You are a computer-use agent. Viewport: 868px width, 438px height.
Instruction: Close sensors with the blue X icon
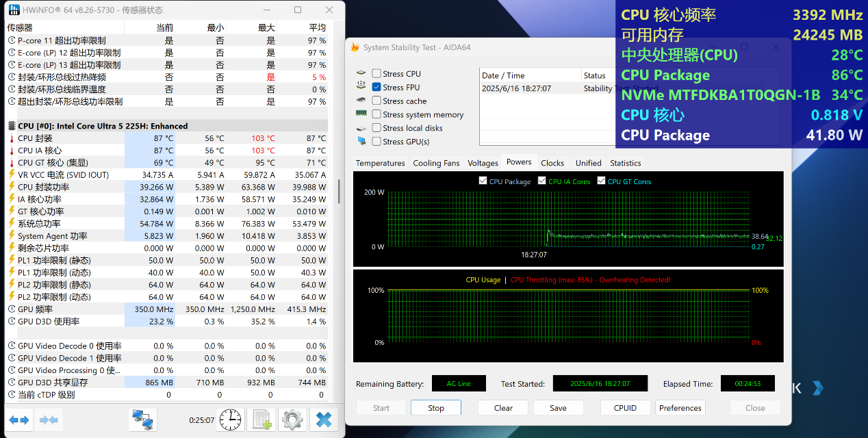tap(324, 420)
